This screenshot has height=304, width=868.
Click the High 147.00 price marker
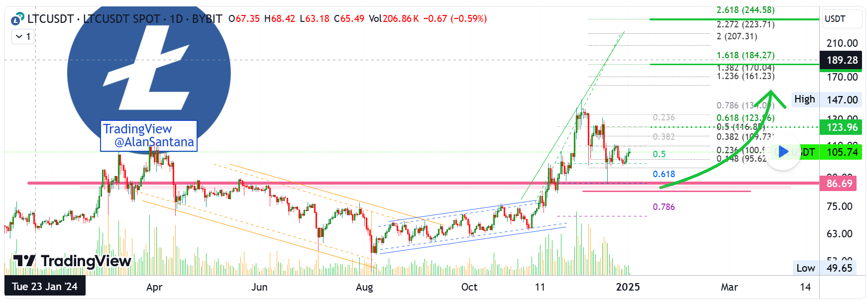coord(826,100)
